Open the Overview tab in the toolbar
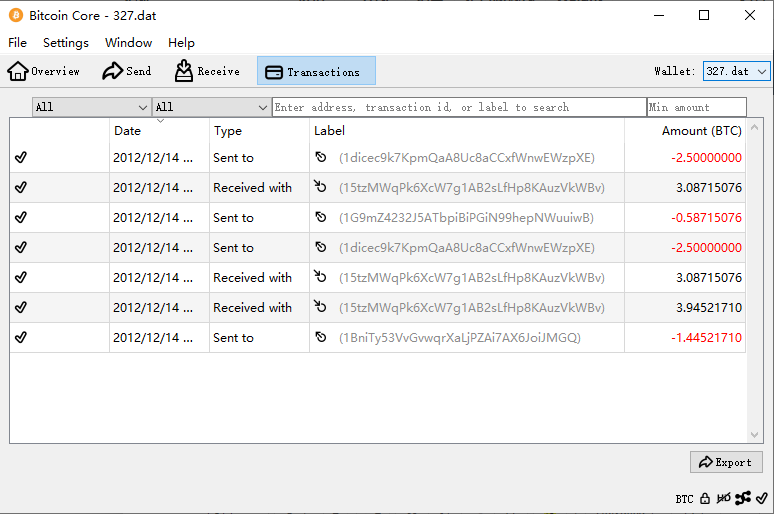The width and height of the screenshot is (774, 514). 44,71
